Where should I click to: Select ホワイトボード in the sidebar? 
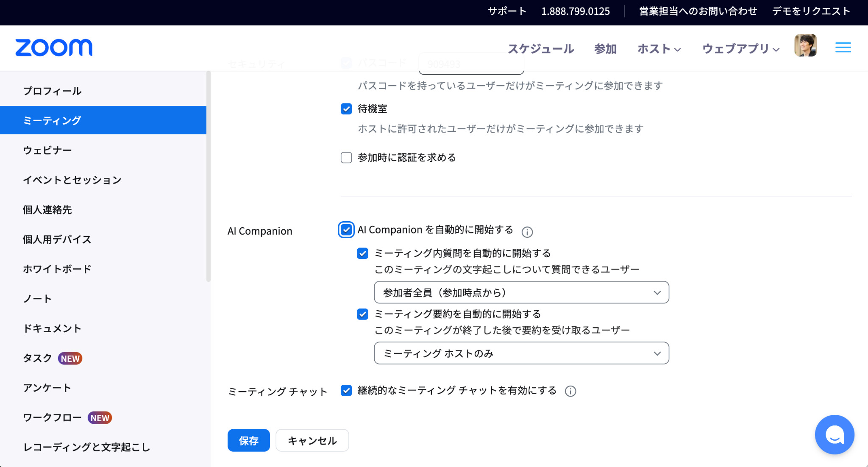pyautogui.click(x=103, y=269)
